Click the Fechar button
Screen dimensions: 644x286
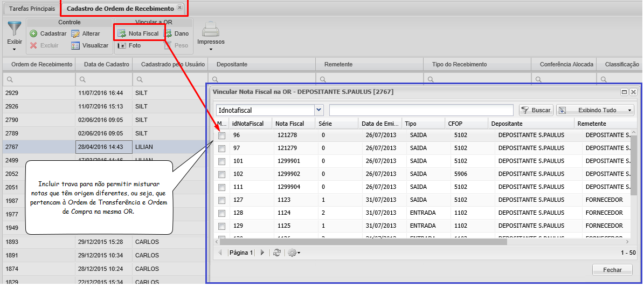(612, 270)
